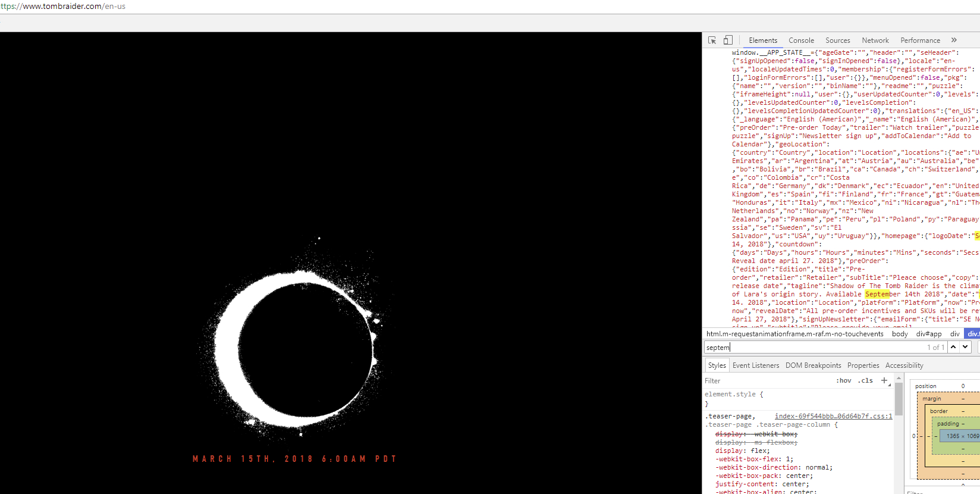This screenshot has width=980, height=494.
Task: Click the '-webkit-box-pack: center;' declaration
Action: 764,476
